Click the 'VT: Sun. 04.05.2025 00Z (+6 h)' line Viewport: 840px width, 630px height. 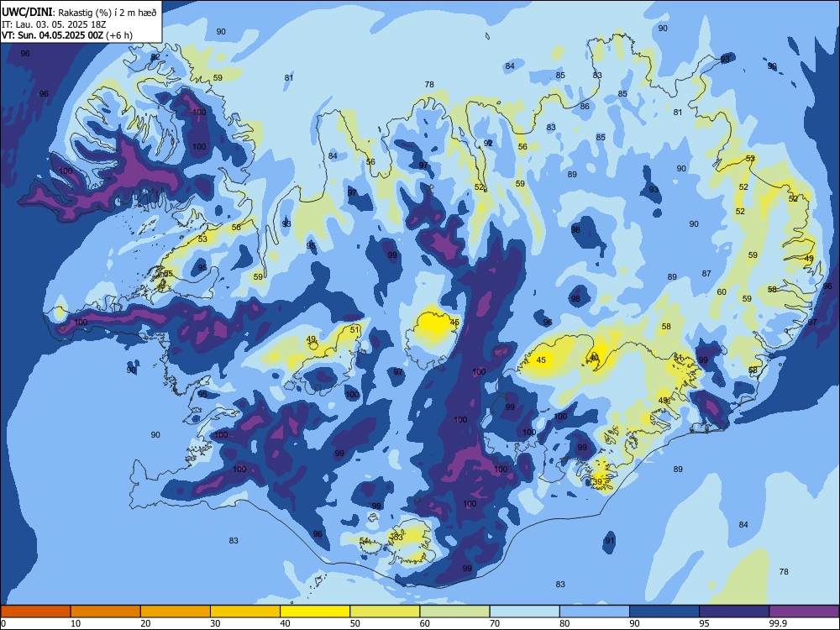pyautogui.click(x=67, y=35)
